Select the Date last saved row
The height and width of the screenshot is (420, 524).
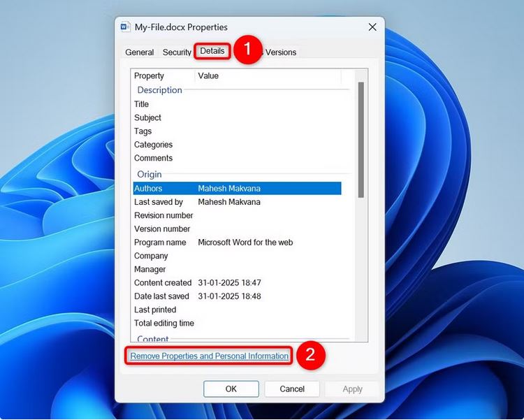click(x=237, y=296)
